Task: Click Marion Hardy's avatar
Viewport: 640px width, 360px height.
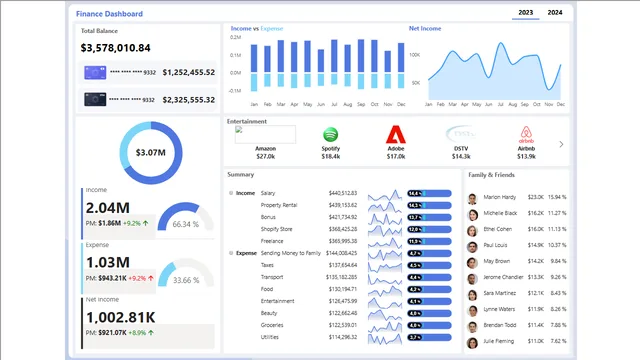Action: pos(472,199)
